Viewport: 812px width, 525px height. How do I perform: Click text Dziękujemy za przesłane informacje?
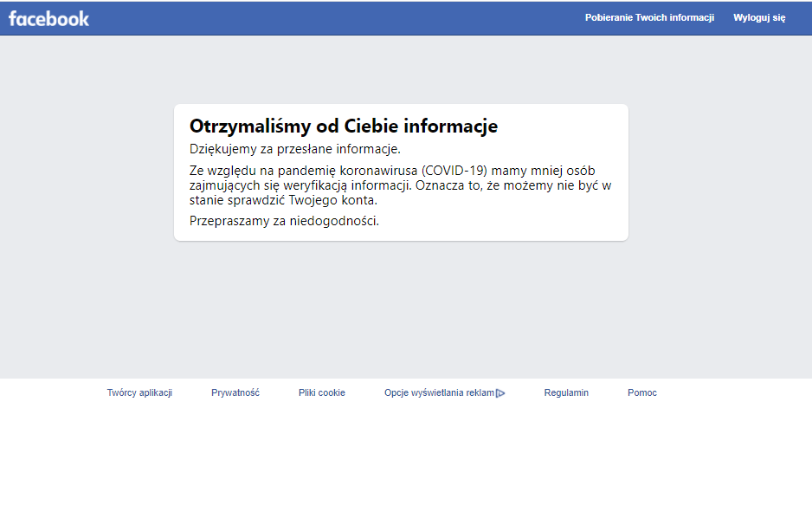pos(294,149)
